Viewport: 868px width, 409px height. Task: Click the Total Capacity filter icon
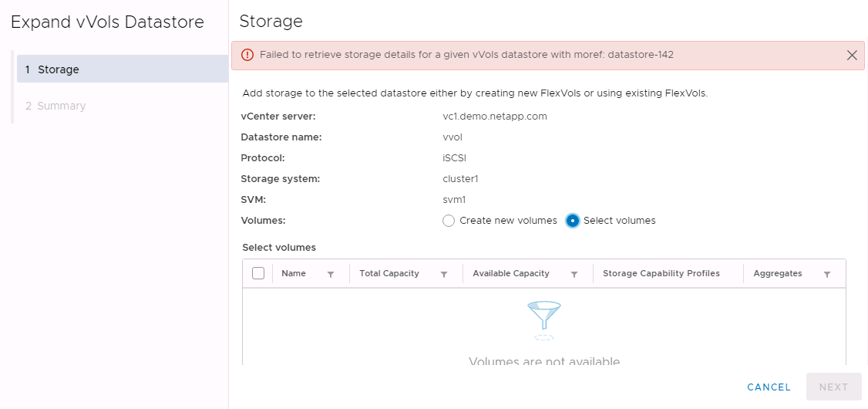[444, 274]
